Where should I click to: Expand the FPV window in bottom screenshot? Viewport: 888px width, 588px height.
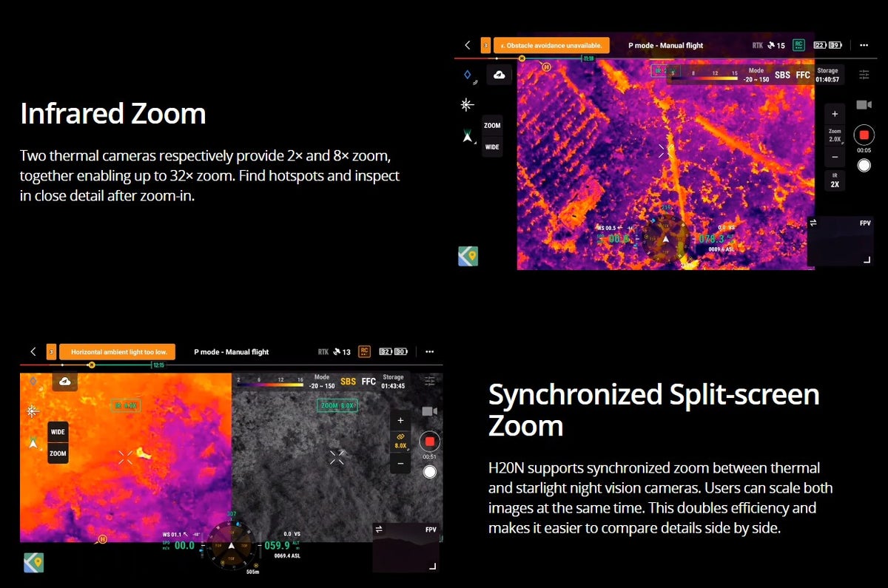click(432, 566)
